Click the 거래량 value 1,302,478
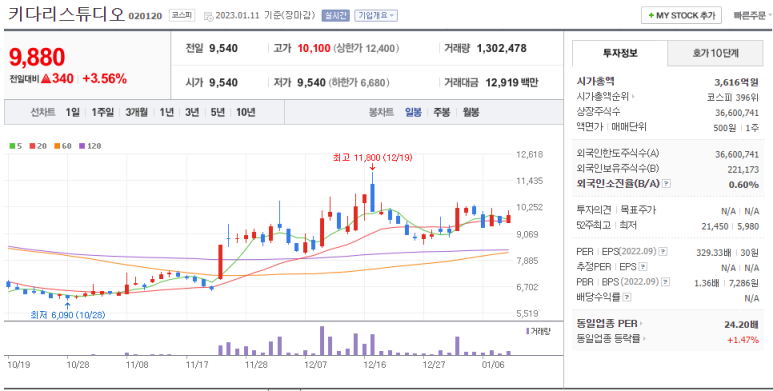773x391 pixels. (x=502, y=48)
